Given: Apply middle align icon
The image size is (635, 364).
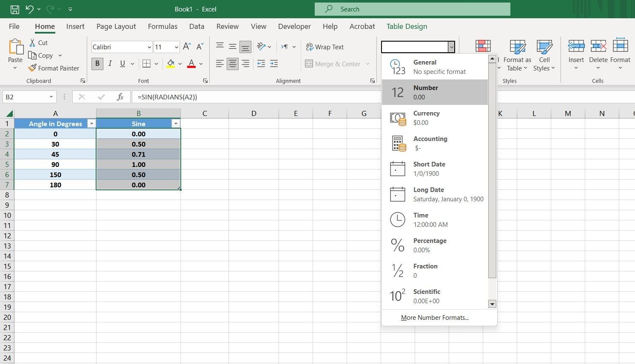Looking at the screenshot, I should [x=233, y=46].
